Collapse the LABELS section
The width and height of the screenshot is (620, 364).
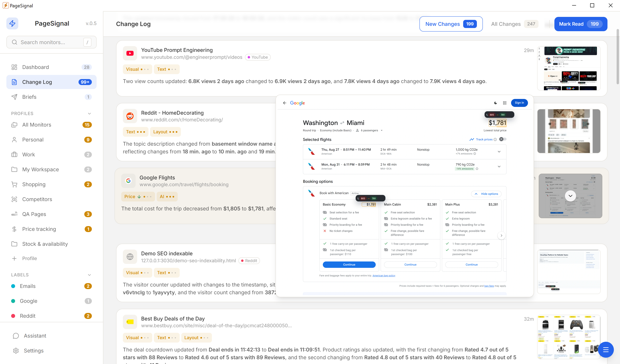pyautogui.click(x=89, y=275)
